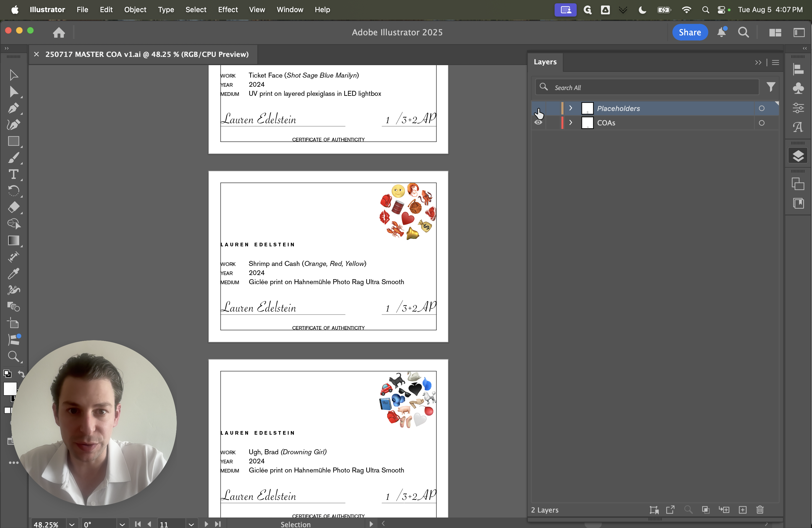The height and width of the screenshot is (528, 812).
Task: Click the blue Share button
Action: click(x=690, y=32)
